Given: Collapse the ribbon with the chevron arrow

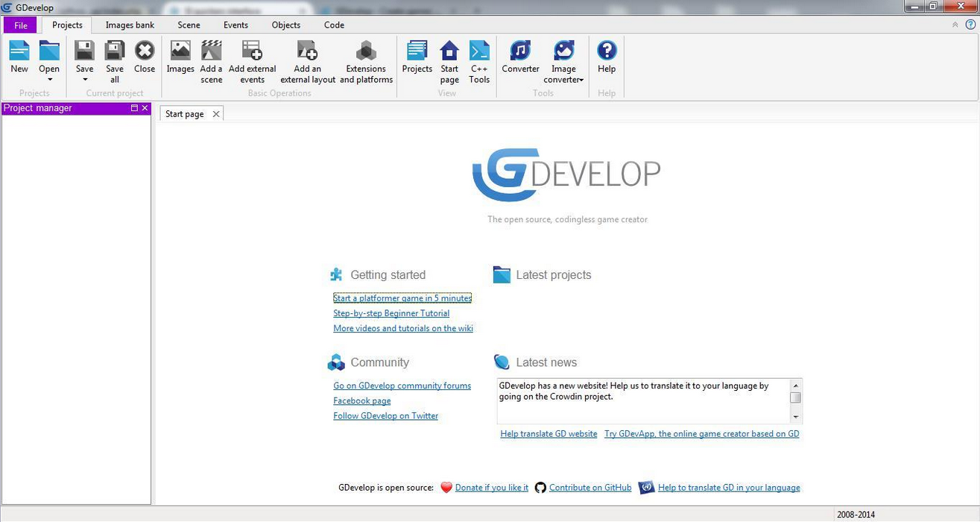Looking at the screenshot, I should tap(955, 25).
